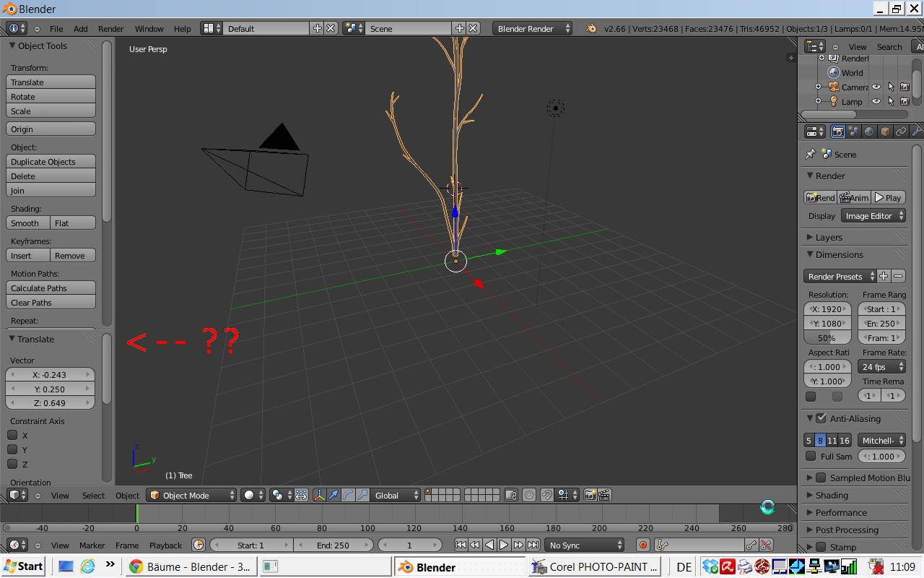Disable the Anti-Aliasing checkbox

(x=821, y=418)
